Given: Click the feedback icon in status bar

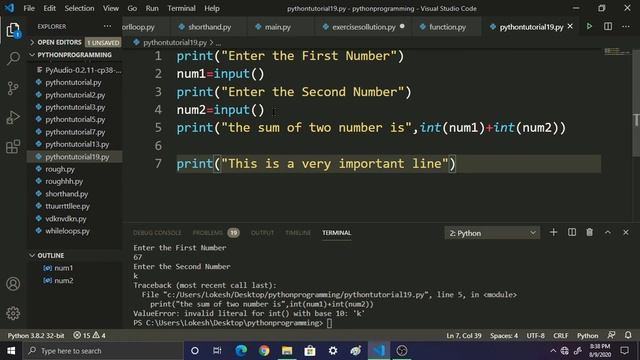Looking at the screenshot, I should pos(611,335).
